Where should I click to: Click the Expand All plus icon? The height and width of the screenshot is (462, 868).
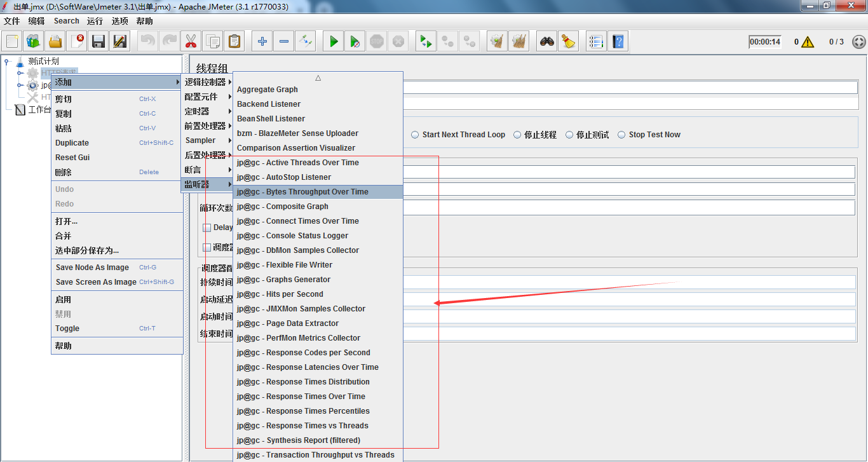262,42
